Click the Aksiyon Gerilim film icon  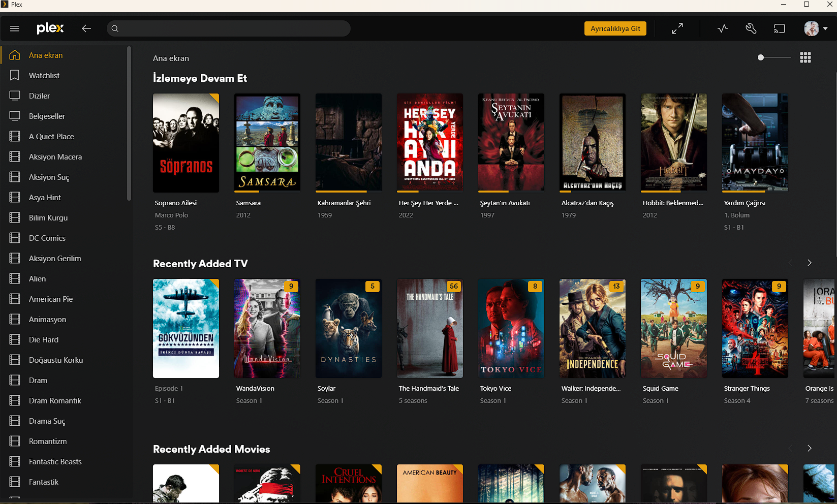[x=15, y=258]
